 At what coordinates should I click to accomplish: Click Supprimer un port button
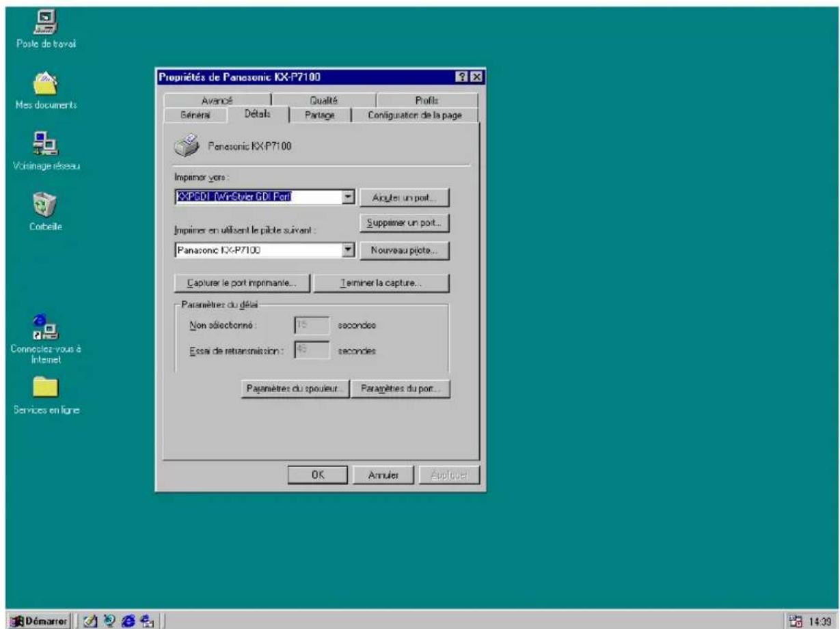405,223
